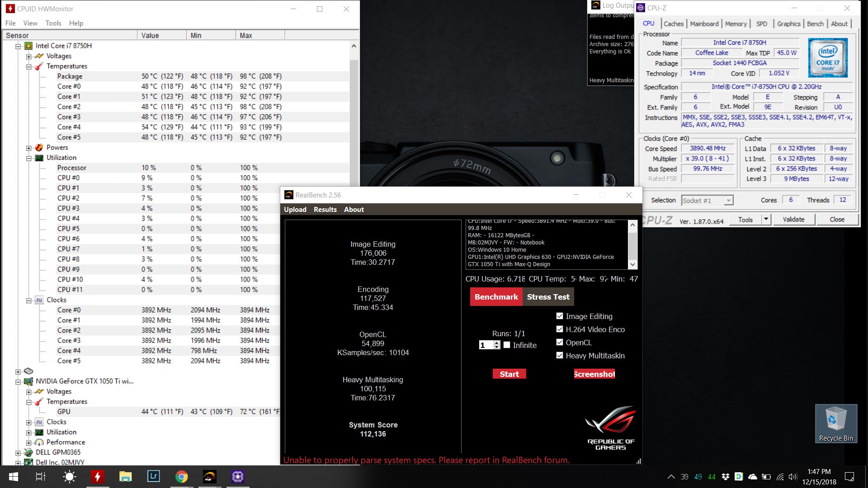Open the Windows Start menu

coord(13,477)
